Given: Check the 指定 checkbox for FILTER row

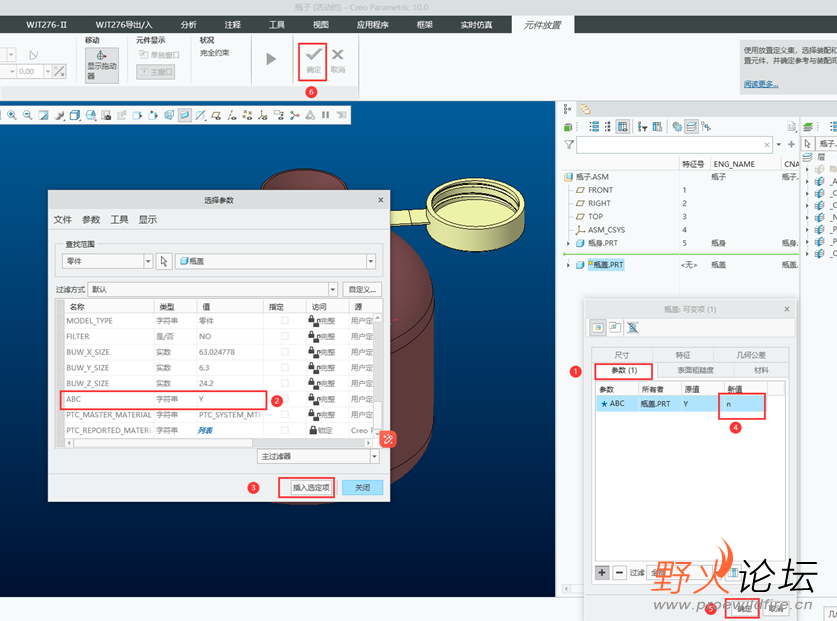Looking at the screenshot, I should (x=285, y=336).
